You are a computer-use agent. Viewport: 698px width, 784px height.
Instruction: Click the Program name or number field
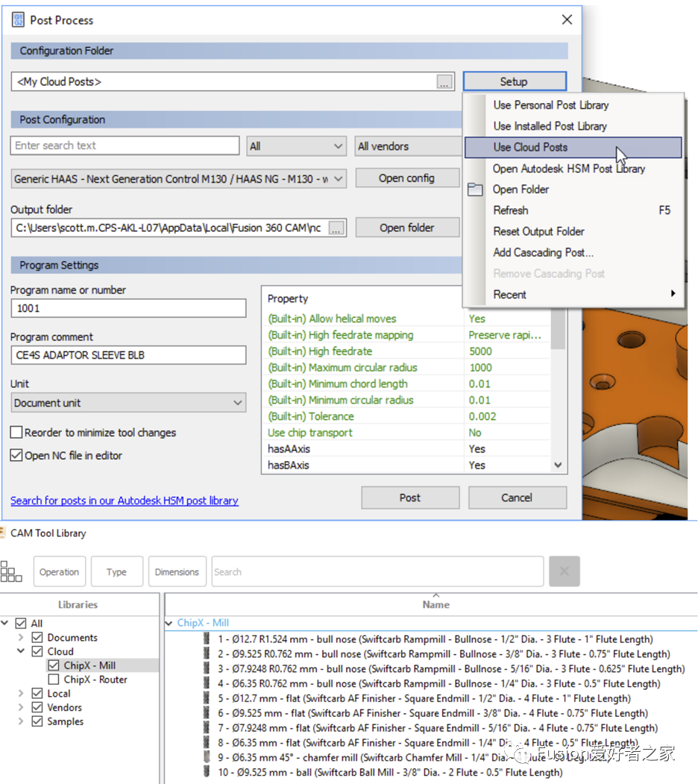(128, 308)
